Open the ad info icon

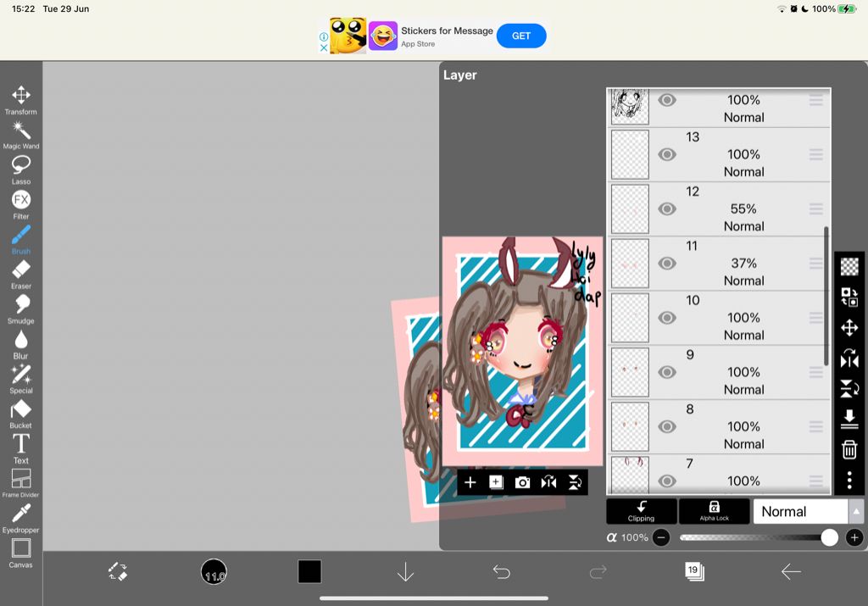tap(324, 36)
